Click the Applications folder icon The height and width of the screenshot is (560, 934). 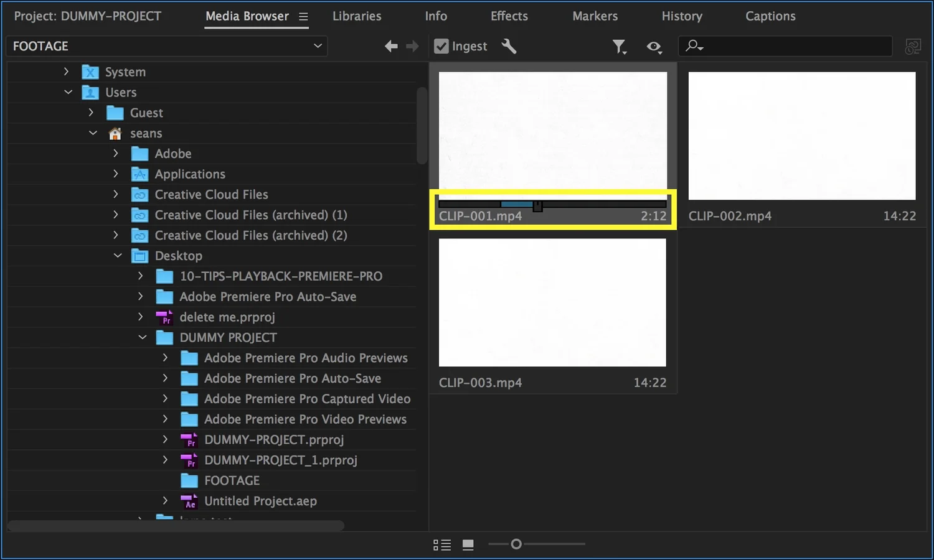point(140,174)
